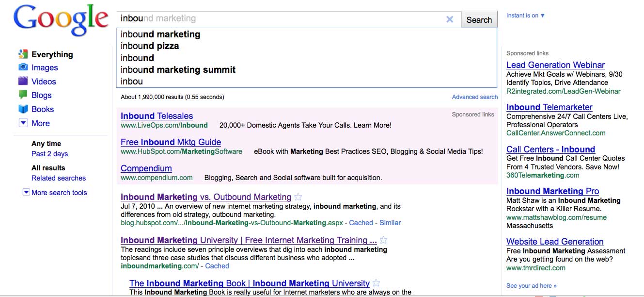
Task: Click the Everything icon in sidebar
Action: (23, 54)
